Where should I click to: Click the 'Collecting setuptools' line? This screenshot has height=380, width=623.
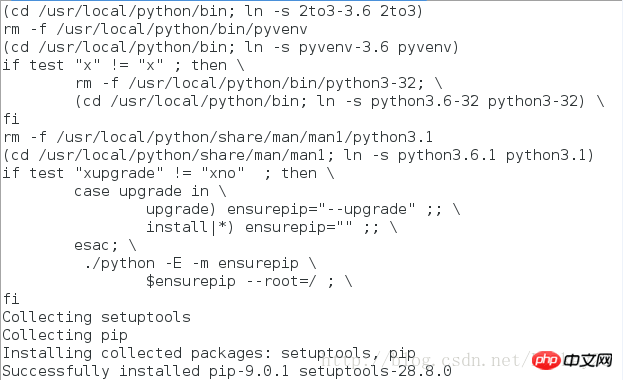coord(97,317)
